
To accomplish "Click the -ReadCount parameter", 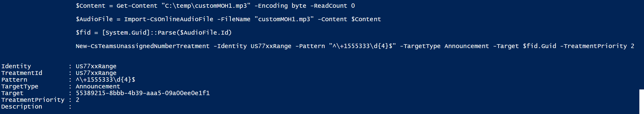I will (329, 6).
